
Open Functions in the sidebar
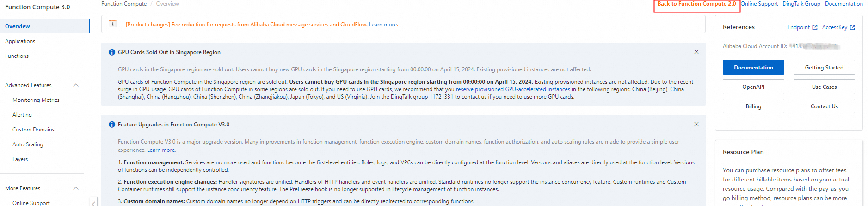pyautogui.click(x=17, y=56)
